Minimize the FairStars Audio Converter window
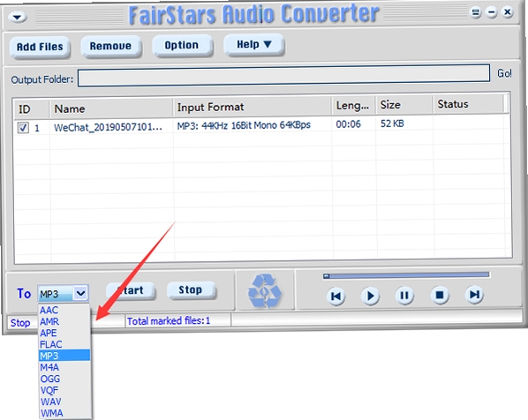Viewport: 528px width, 420px height. 492,12
